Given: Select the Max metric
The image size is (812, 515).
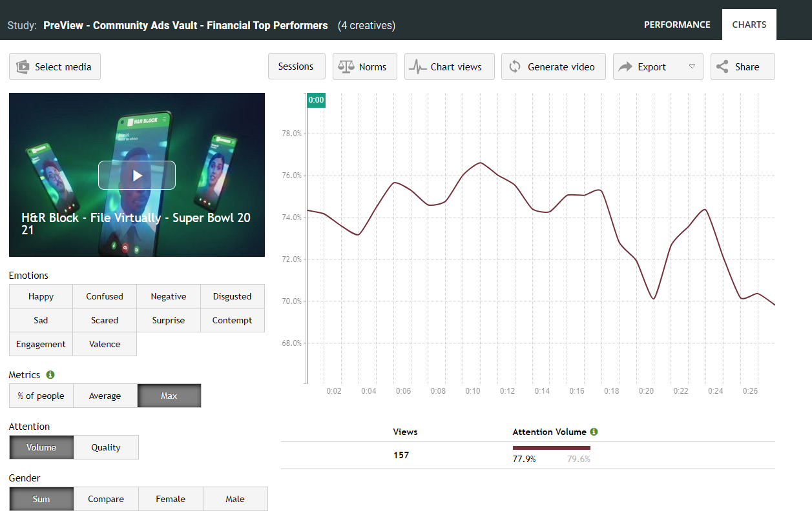Looking at the screenshot, I should click(x=169, y=396).
